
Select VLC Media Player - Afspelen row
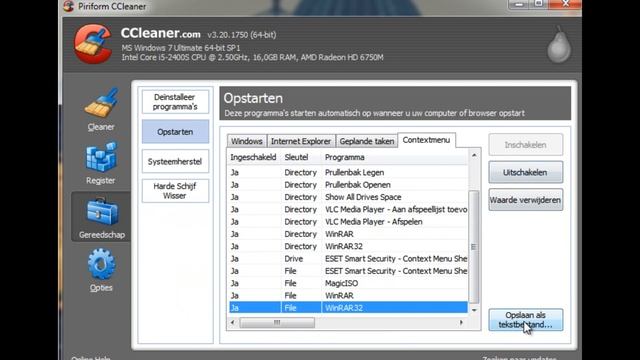pyautogui.click(x=348, y=222)
